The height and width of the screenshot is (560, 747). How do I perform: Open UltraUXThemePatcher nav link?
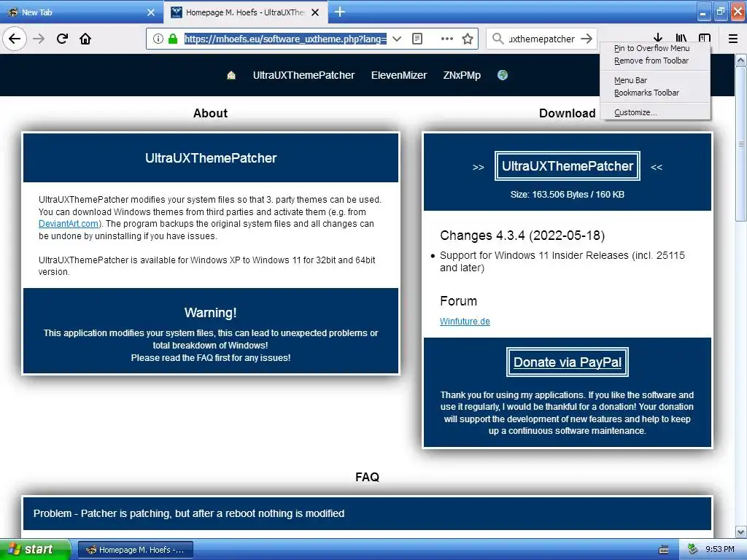click(x=304, y=75)
